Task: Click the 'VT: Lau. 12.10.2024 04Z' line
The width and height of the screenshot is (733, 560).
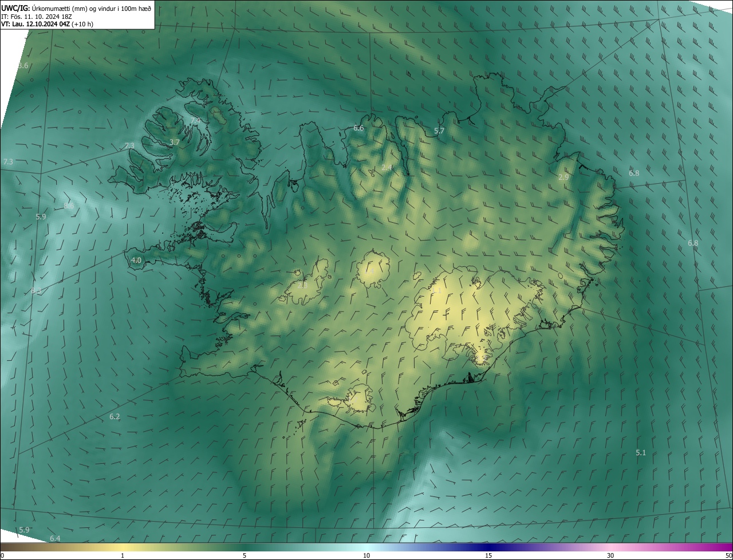Action: pos(47,24)
